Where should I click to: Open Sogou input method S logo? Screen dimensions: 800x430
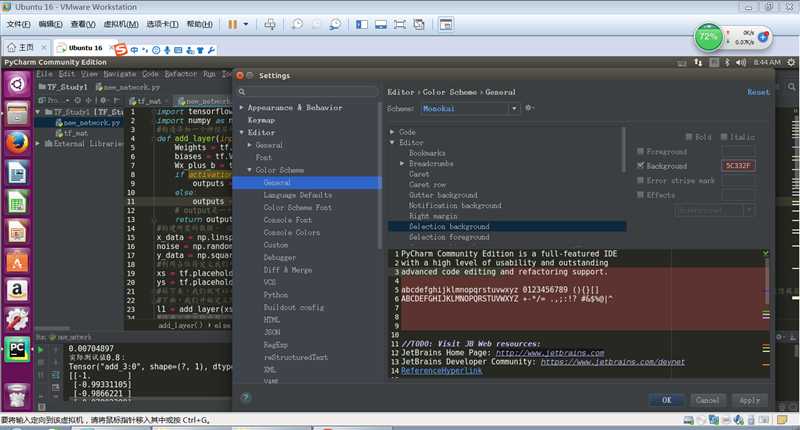(120, 49)
